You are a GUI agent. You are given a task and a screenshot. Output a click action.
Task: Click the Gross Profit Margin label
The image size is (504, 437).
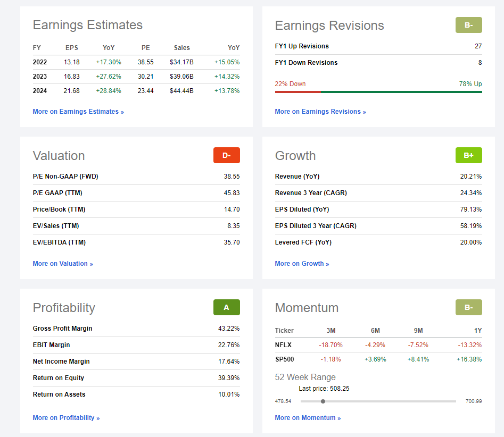coord(62,329)
